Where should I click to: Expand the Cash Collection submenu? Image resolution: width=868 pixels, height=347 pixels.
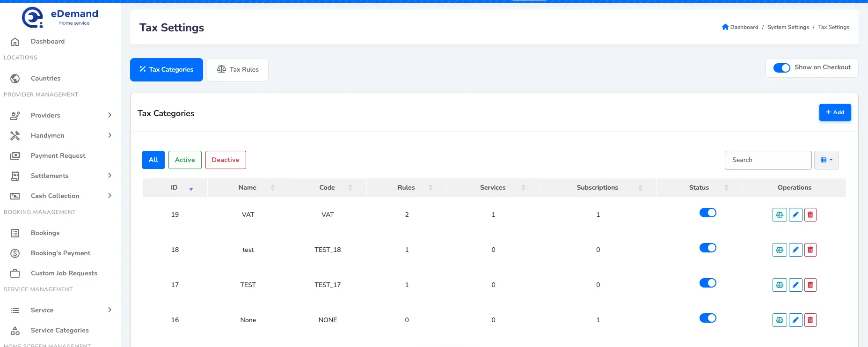(x=109, y=196)
